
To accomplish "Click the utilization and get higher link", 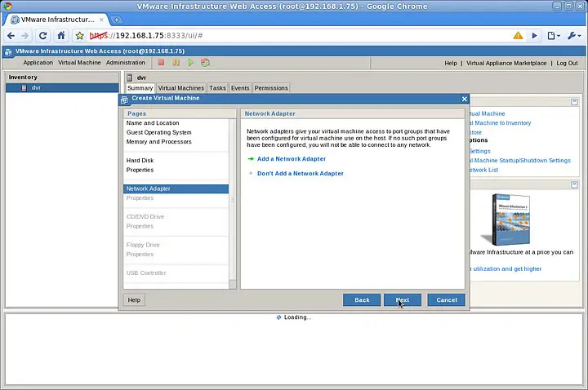I will pos(506,268).
